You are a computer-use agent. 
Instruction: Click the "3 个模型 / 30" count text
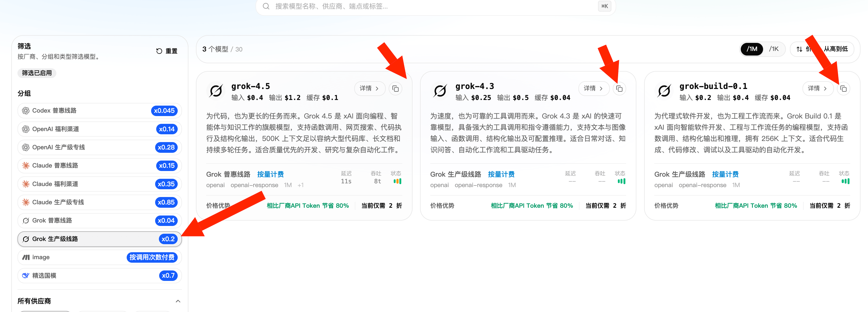click(222, 50)
